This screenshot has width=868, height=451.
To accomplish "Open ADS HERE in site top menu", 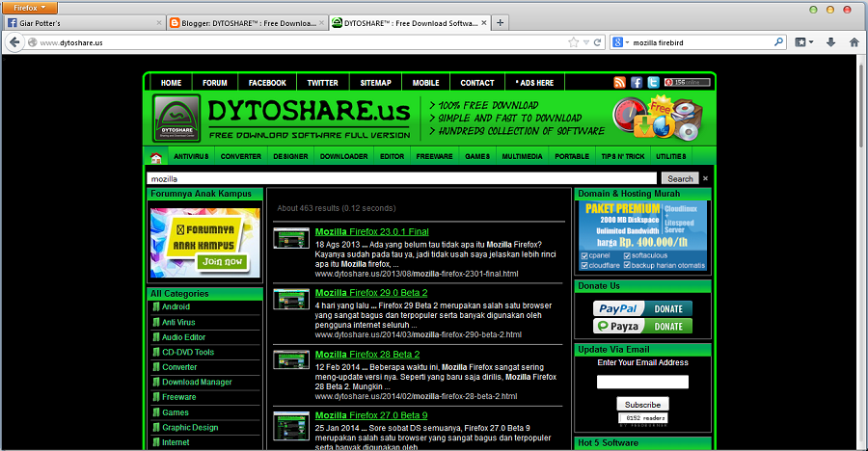I will coord(534,83).
